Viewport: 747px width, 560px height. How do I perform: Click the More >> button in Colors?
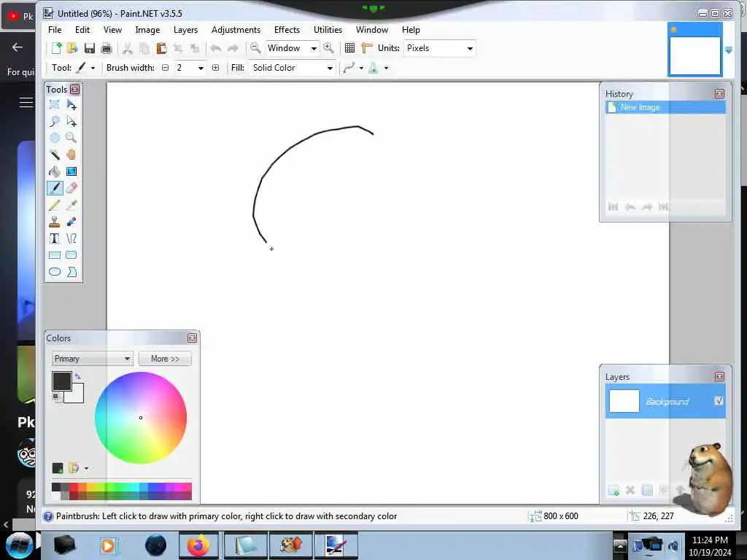pos(165,359)
